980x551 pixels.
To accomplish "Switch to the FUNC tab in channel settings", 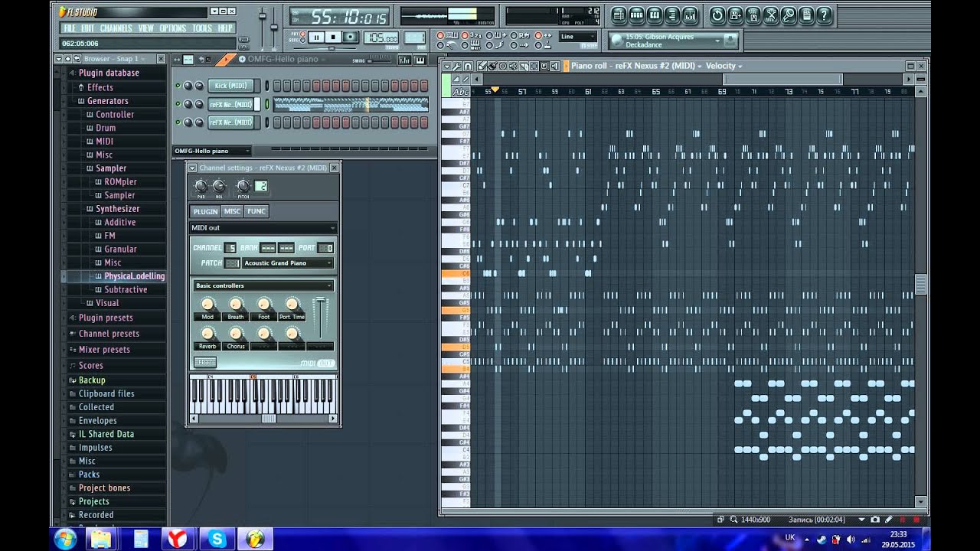I will click(x=256, y=211).
